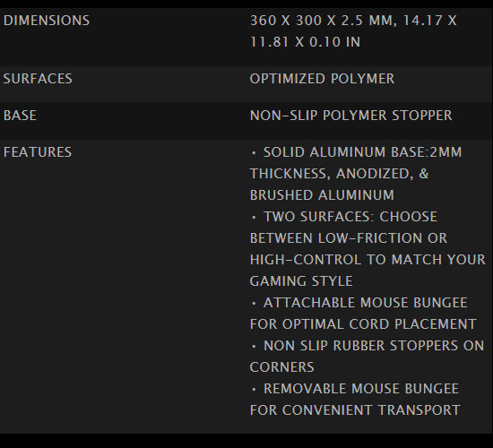Image resolution: width=493 pixels, height=448 pixels.
Task: Click the BETWEEN LOW-FRICTION OR line
Action: (349, 238)
